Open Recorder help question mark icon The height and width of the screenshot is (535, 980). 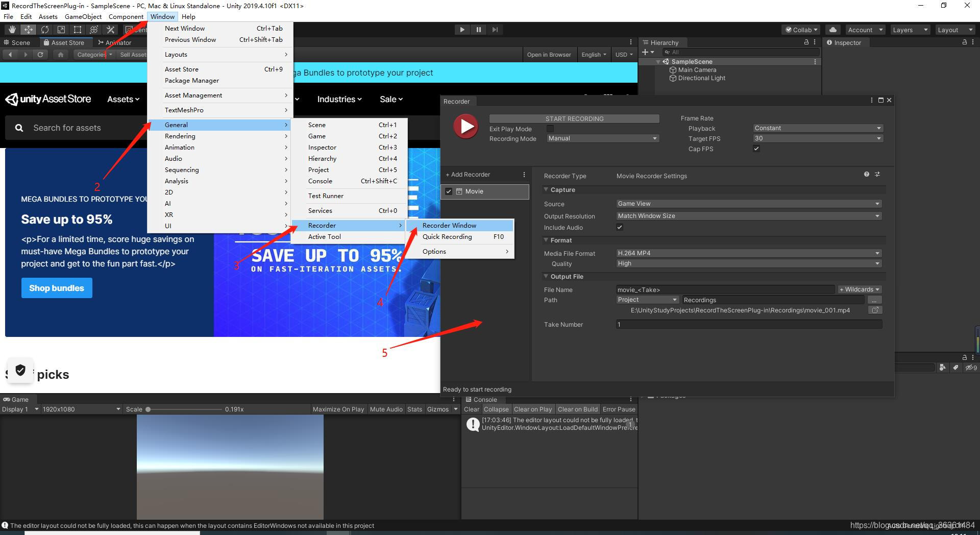pyautogui.click(x=866, y=175)
